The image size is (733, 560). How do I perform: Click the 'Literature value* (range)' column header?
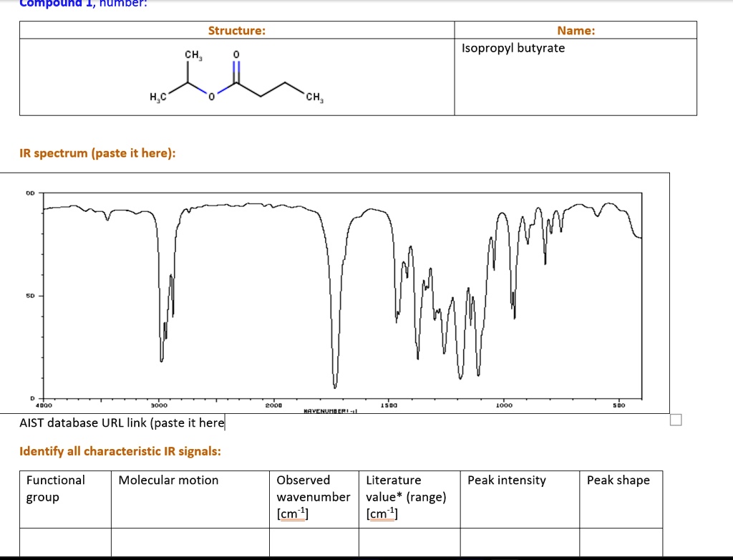tap(407, 497)
